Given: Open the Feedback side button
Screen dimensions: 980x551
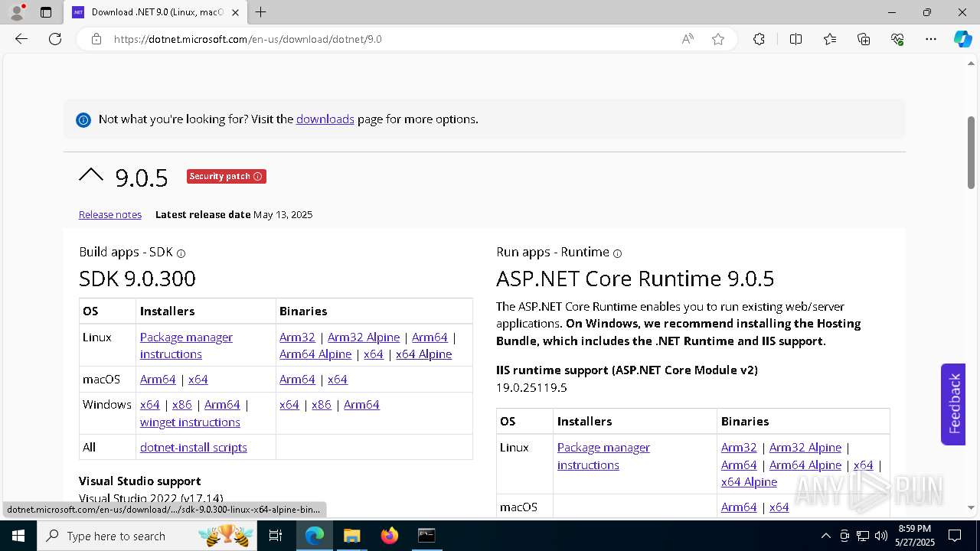Looking at the screenshot, I should click(953, 404).
